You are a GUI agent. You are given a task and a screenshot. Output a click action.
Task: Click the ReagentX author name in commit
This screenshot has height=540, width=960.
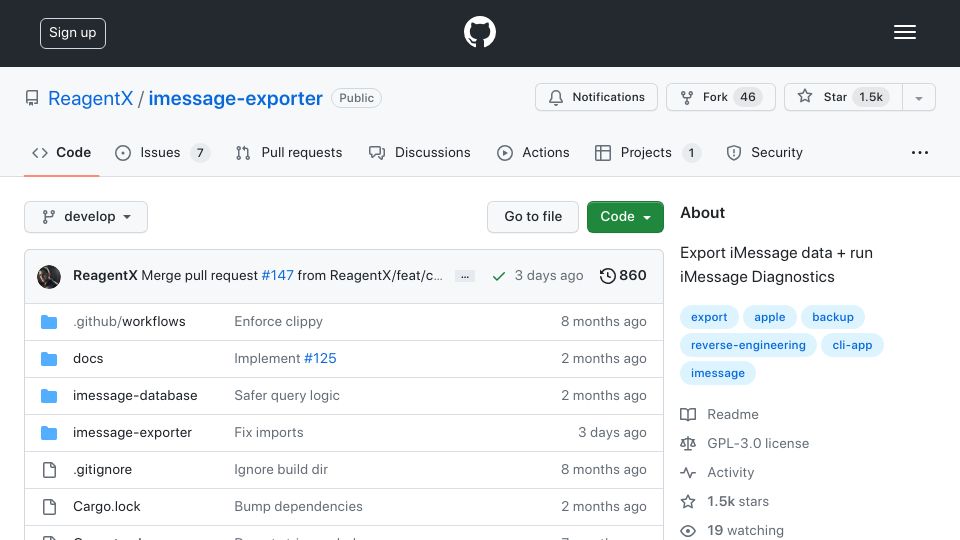click(105, 276)
